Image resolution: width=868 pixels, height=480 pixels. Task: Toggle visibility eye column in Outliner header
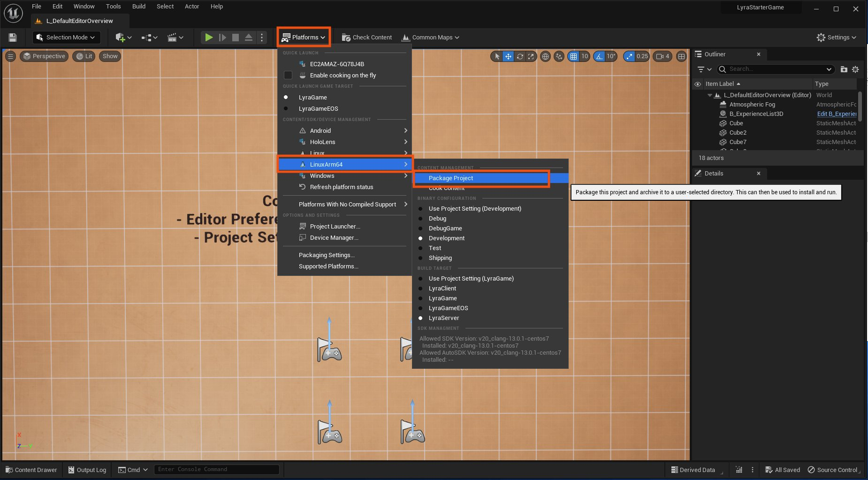pos(698,84)
